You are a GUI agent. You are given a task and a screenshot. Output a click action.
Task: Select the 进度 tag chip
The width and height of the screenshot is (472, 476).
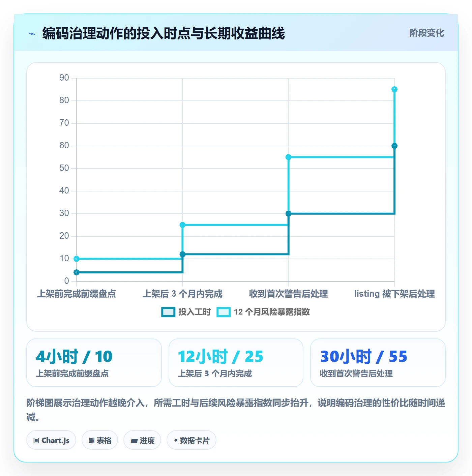tap(142, 440)
